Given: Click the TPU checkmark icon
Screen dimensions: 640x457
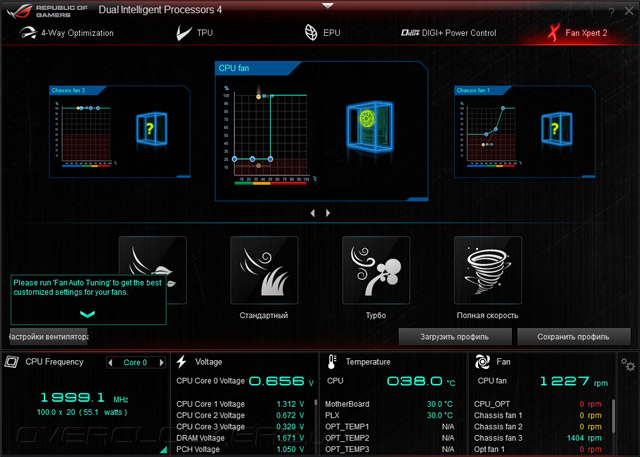Looking at the screenshot, I should tap(183, 33).
